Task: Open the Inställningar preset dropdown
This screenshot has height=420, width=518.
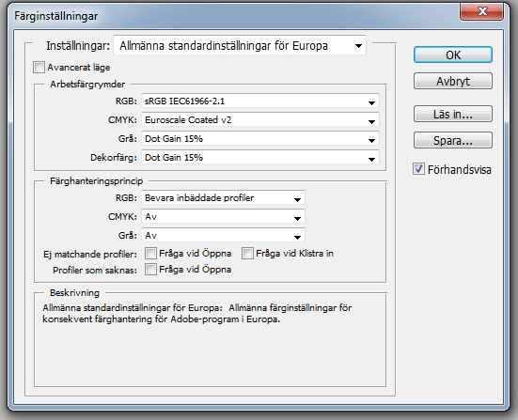Action: [x=240, y=45]
